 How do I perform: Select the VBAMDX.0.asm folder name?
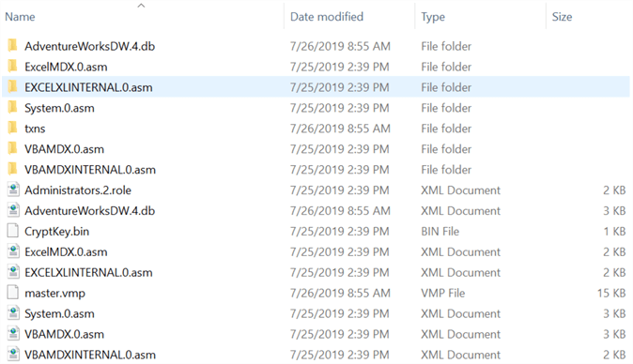coord(64,149)
